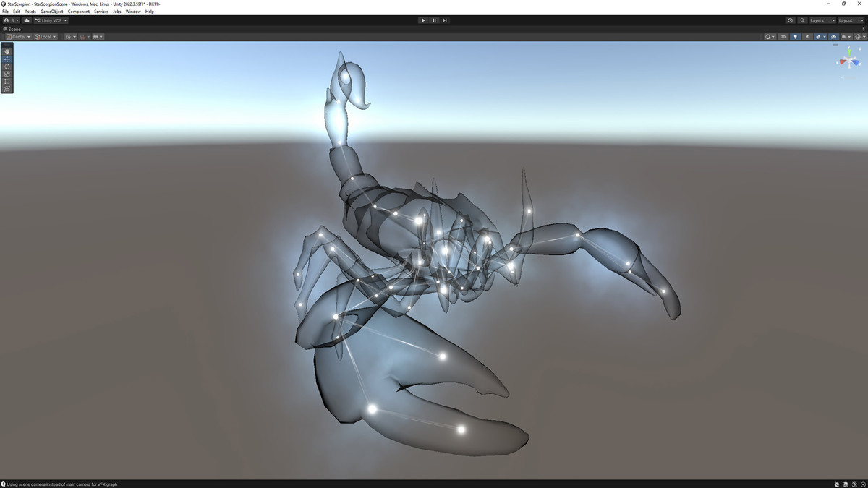Click the Step frame button
The image size is (868, 488).
pos(445,20)
